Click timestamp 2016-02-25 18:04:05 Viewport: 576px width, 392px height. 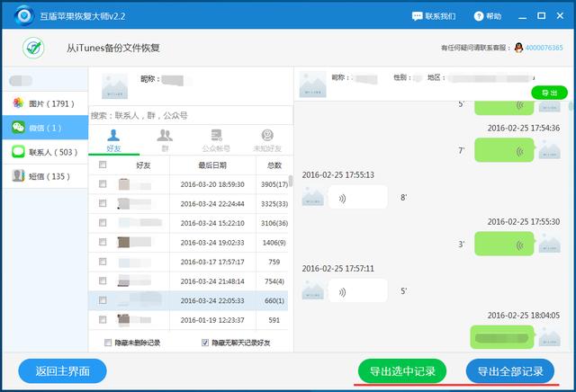[x=524, y=316]
